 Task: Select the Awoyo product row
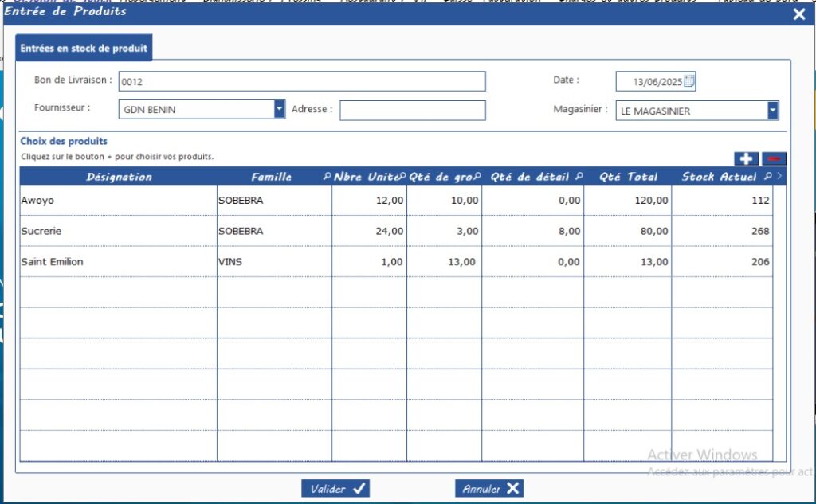[x=118, y=201]
